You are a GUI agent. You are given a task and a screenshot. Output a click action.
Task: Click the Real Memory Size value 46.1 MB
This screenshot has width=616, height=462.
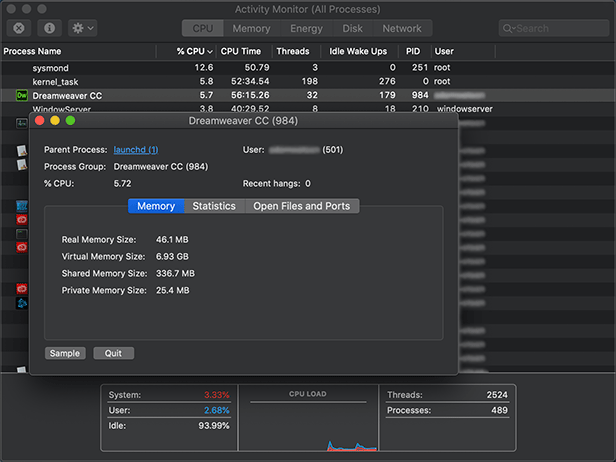pos(172,240)
